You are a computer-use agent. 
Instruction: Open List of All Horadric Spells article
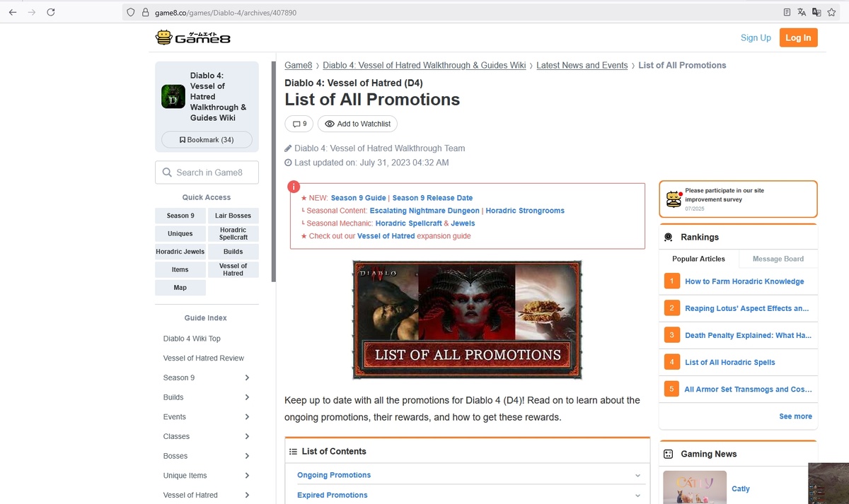point(729,363)
